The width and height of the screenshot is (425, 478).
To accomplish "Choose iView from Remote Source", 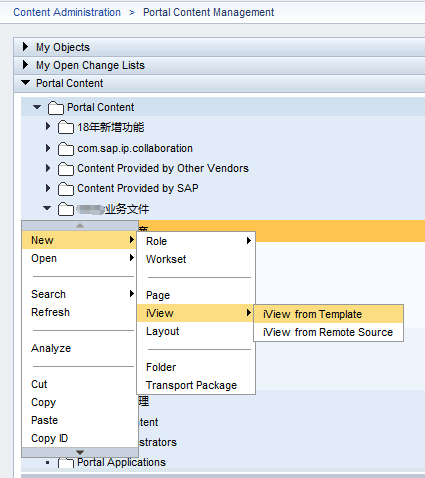I will click(x=328, y=332).
